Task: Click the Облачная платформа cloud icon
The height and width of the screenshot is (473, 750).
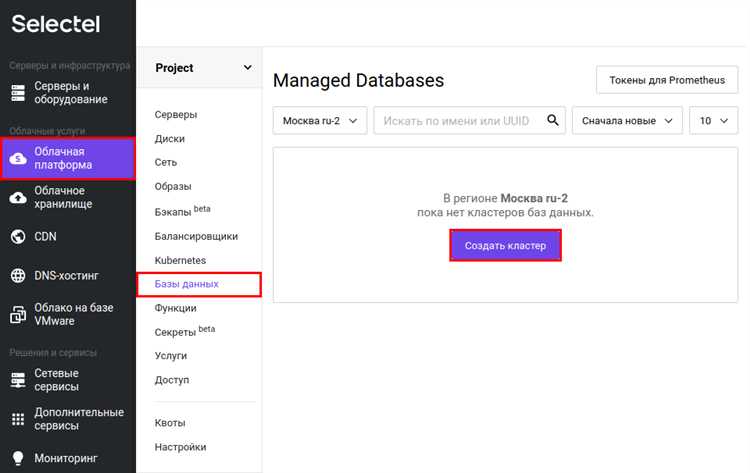Action: coord(18,158)
